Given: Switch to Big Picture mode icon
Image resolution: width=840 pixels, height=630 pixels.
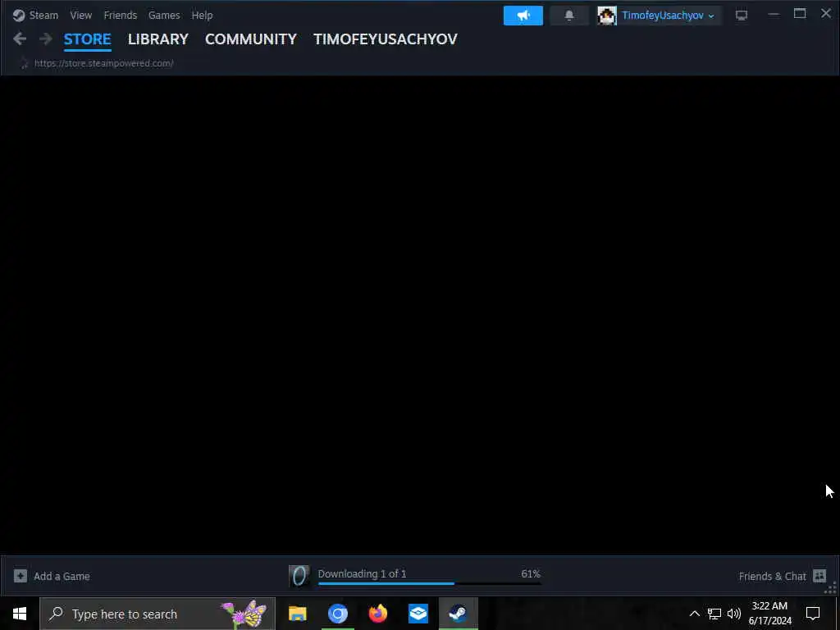Looking at the screenshot, I should (742, 16).
